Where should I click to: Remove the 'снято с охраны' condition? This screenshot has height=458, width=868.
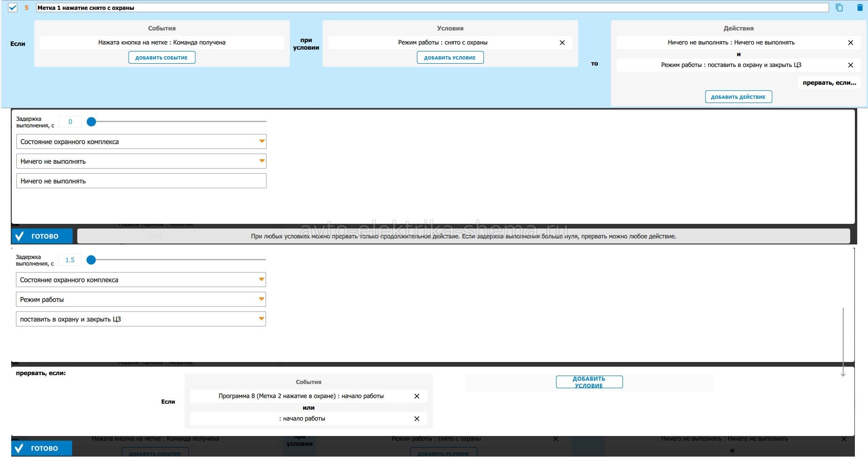point(562,43)
